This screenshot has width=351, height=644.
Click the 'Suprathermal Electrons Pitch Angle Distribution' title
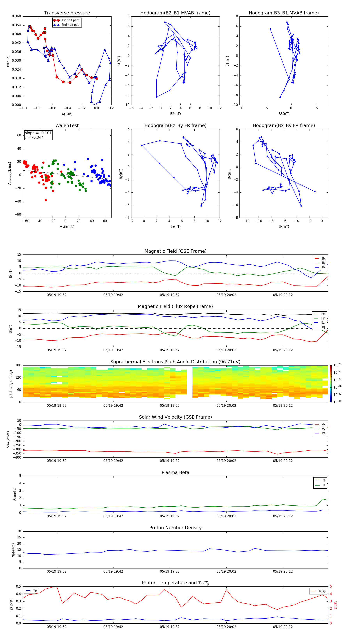click(175, 362)
